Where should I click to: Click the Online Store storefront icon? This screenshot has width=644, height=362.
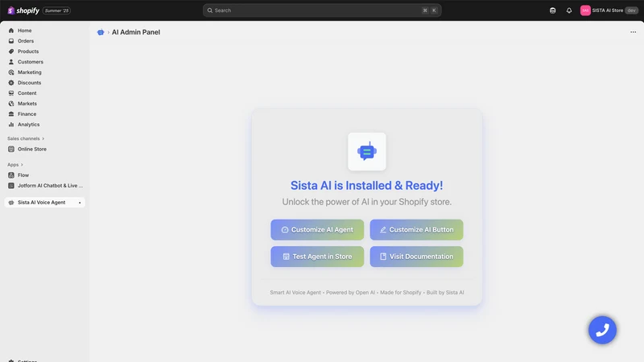(x=11, y=149)
